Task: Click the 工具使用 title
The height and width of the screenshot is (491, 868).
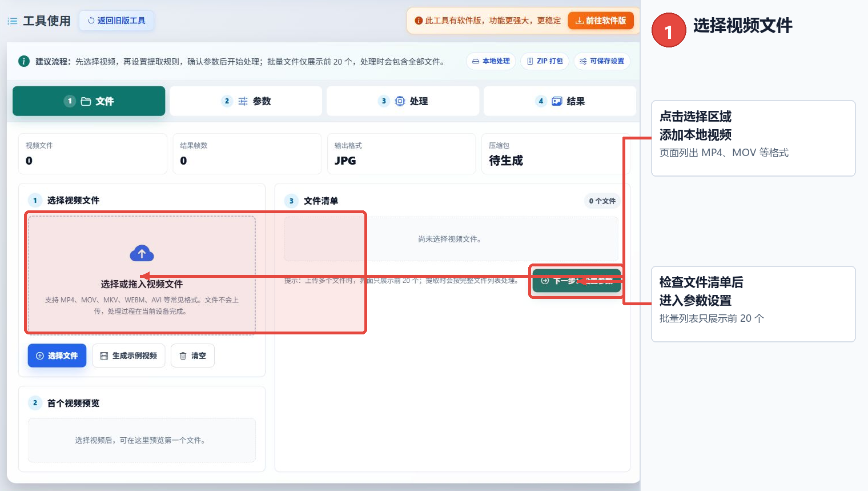Action: (x=47, y=21)
